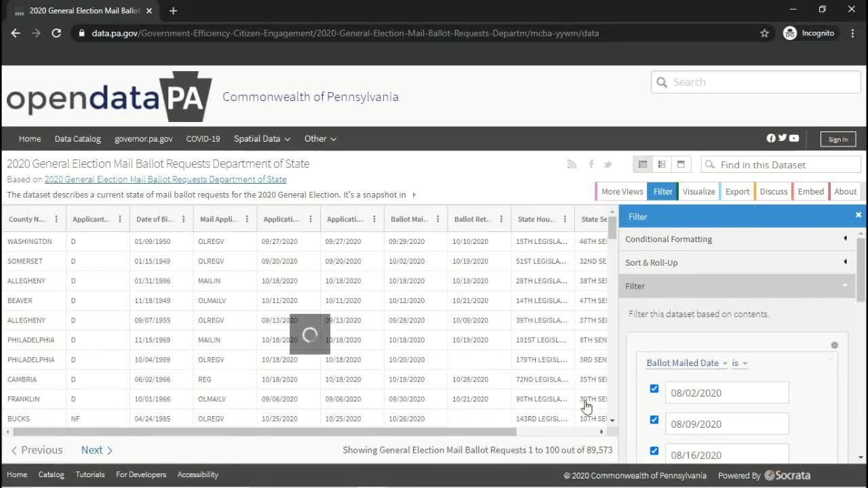Switch to the table grid view icon
The width and height of the screenshot is (868, 488).
(x=643, y=164)
